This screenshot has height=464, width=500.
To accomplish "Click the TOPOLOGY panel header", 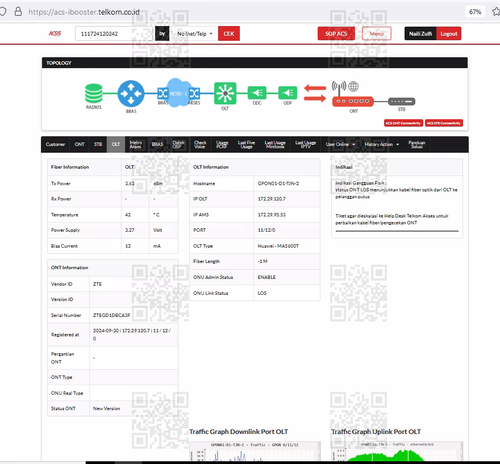I will tap(255, 63).
